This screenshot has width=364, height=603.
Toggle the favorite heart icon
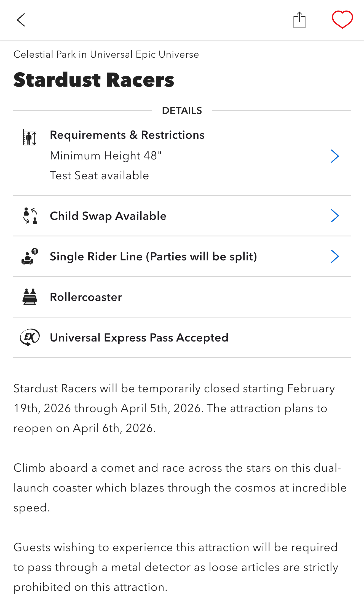click(x=342, y=20)
